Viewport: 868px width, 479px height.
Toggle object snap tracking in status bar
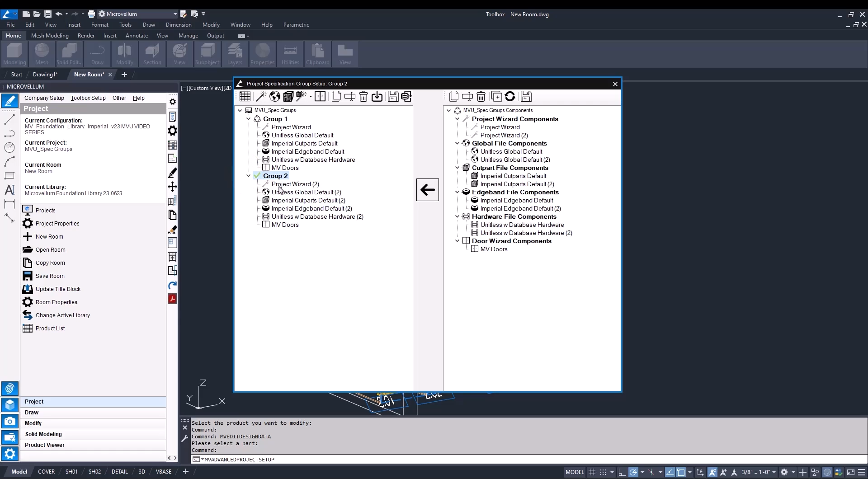pyautogui.click(x=670, y=472)
